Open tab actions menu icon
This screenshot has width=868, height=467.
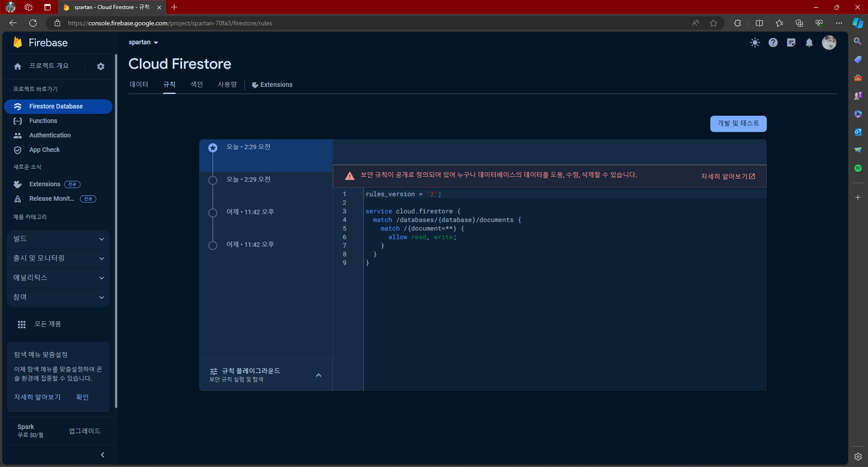pos(47,7)
